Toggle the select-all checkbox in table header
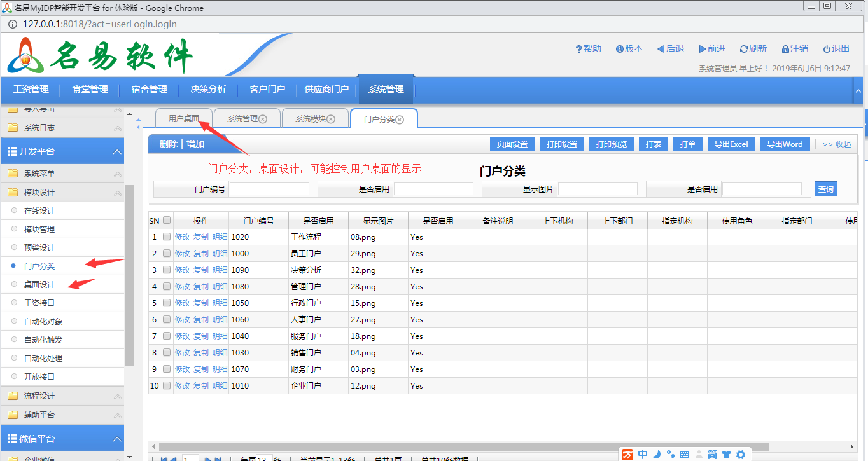 coord(167,221)
